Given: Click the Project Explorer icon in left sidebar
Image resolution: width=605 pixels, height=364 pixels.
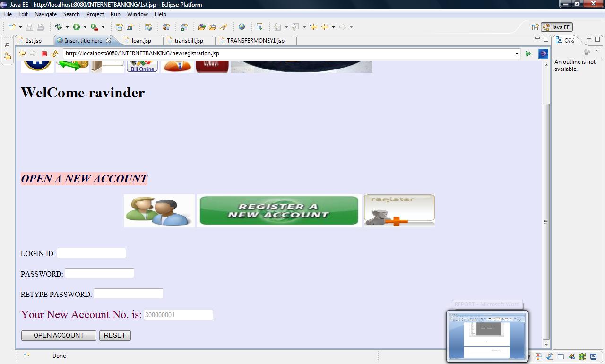Looking at the screenshot, I should [x=7, y=56].
